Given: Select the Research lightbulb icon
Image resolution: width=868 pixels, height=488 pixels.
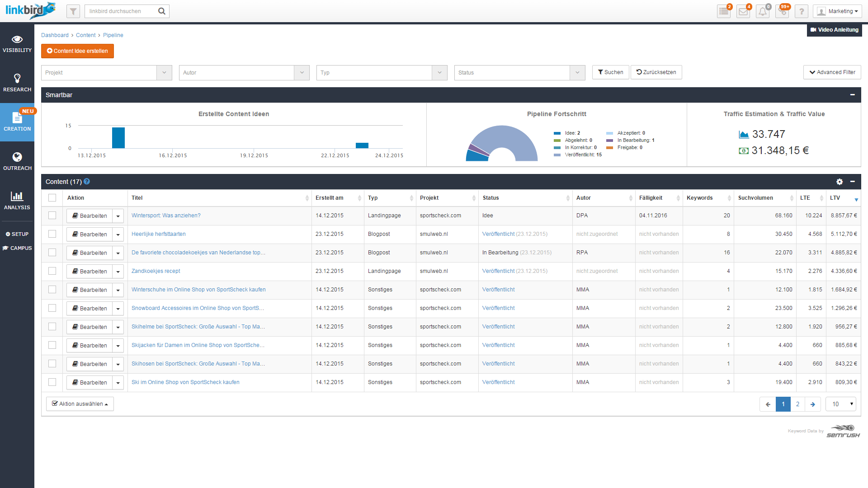Looking at the screenshot, I should 17,82.
